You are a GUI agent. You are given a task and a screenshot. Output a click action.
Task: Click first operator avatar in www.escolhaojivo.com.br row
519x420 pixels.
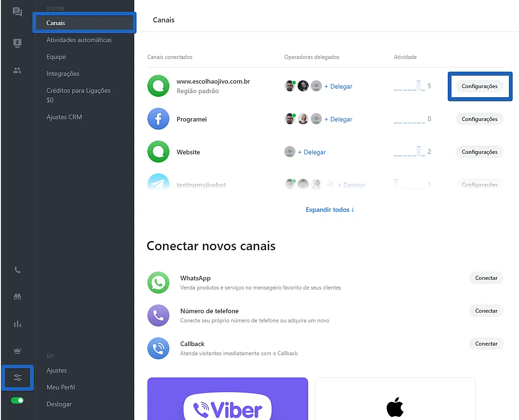coord(290,86)
